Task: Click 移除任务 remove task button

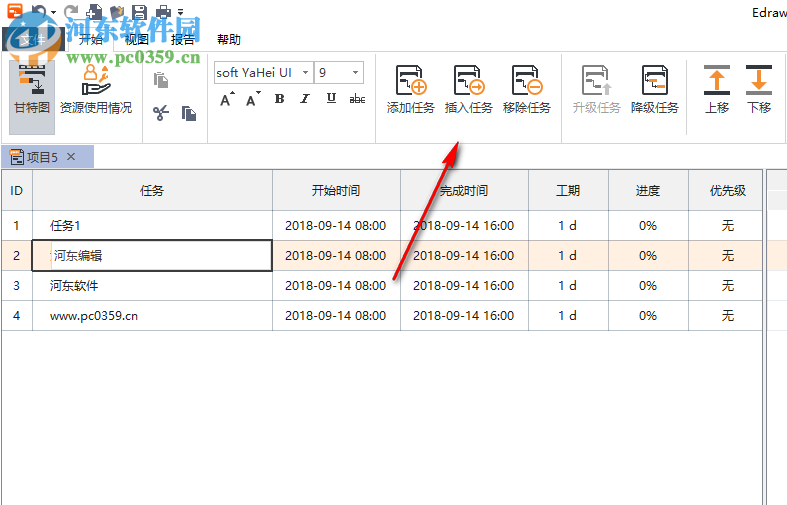Action: coord(527,90)
